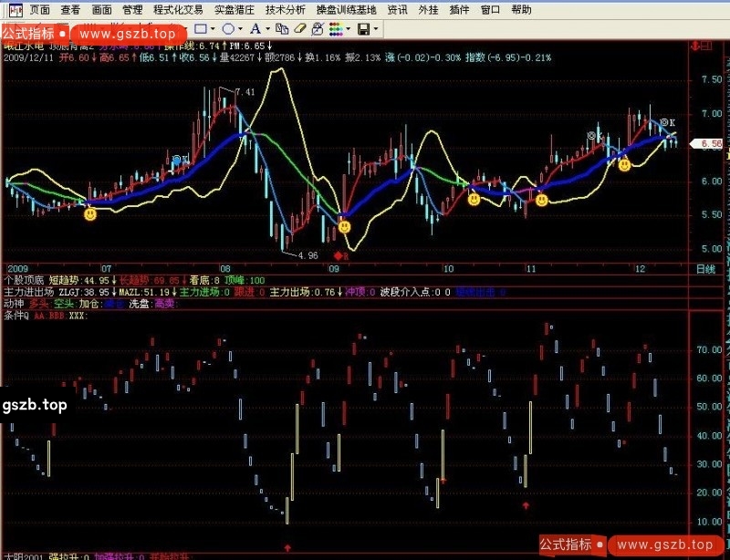Expand the rectangle tool dropdown arrow
The height and width of the screenshot is (560, 730).
(214, 29)
